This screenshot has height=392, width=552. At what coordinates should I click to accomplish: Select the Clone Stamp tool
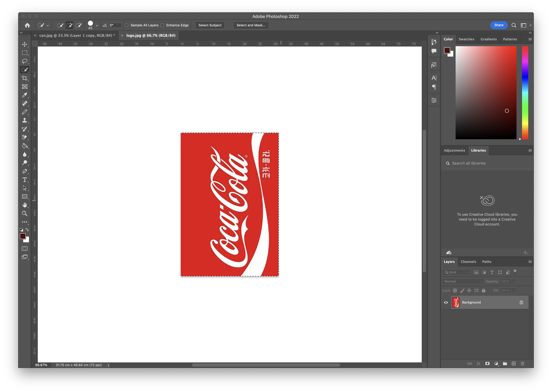[x=25, y=120]
